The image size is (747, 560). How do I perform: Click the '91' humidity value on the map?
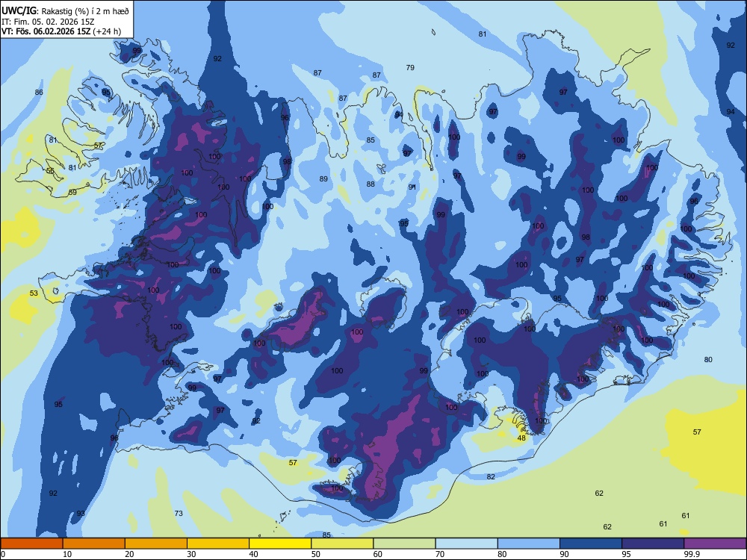coord(412,187)
